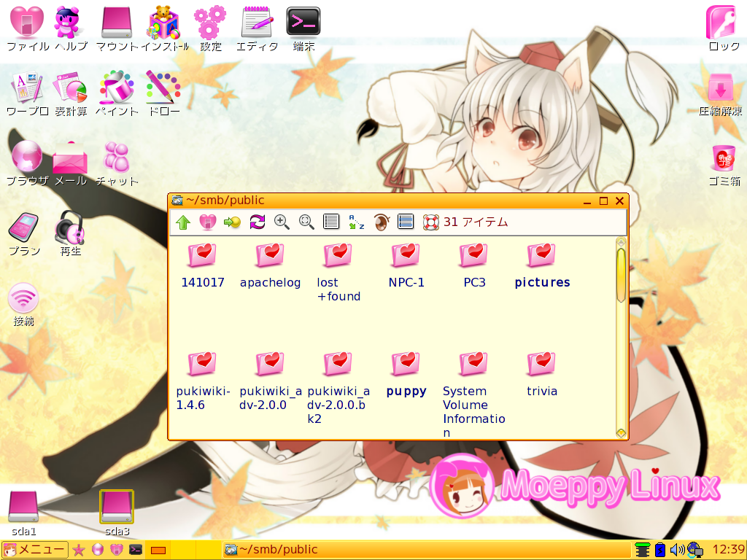Open the 表計算 spreadsheet icon
Image resolution: width=747 pixels, height=560 pixels.
(x=71, y=94)
